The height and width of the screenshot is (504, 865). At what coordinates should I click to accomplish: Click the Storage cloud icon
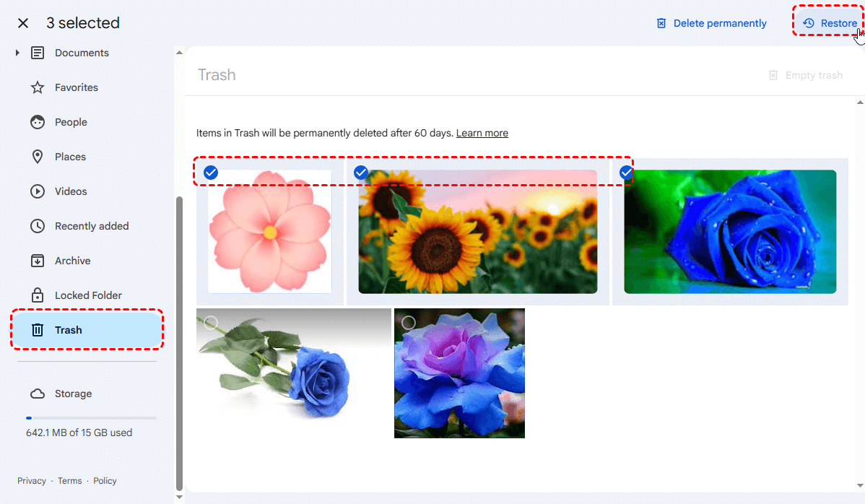pyautogui.click(x=38, y=394)
